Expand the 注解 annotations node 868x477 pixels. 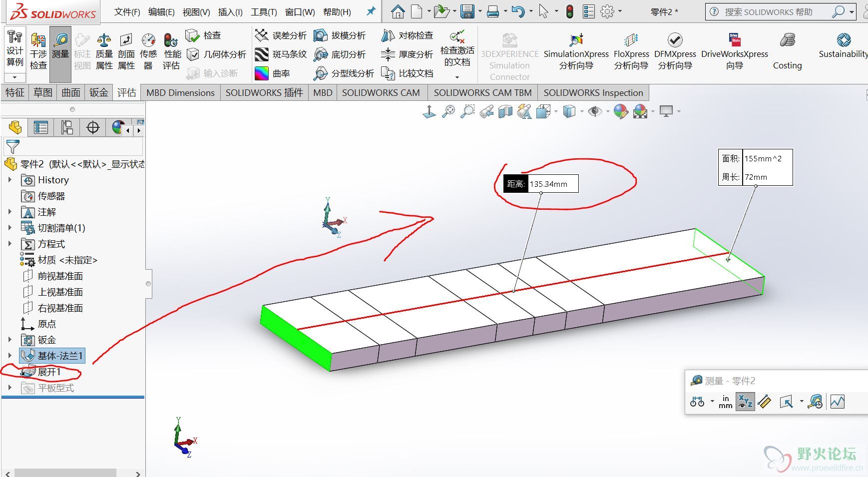point(9,212)
